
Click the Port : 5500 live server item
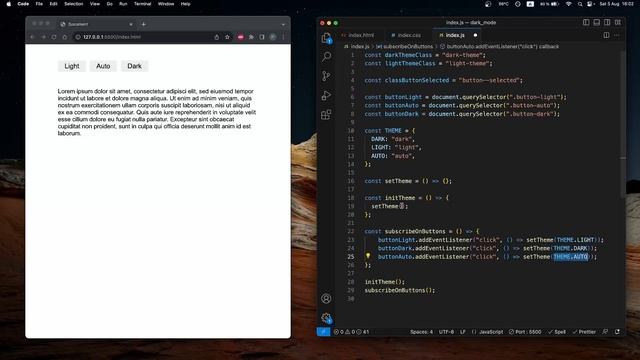(525, 332)
